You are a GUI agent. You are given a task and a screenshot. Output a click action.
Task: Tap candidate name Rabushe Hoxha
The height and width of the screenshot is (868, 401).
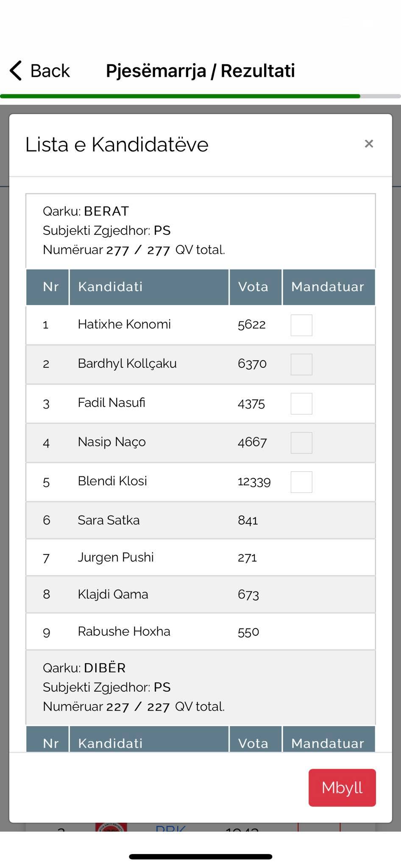(124, 632)
